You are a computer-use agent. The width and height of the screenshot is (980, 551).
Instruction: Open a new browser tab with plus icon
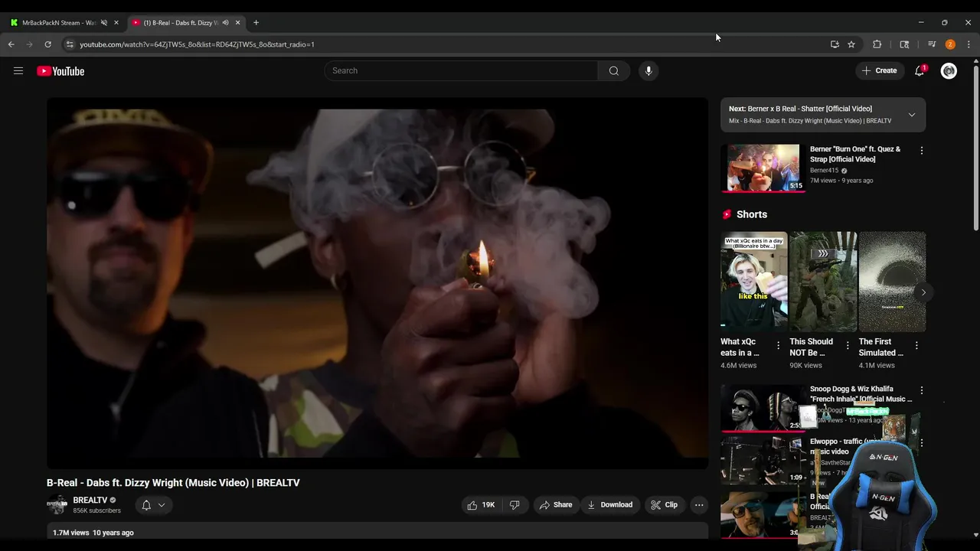(x=256, y=22)
